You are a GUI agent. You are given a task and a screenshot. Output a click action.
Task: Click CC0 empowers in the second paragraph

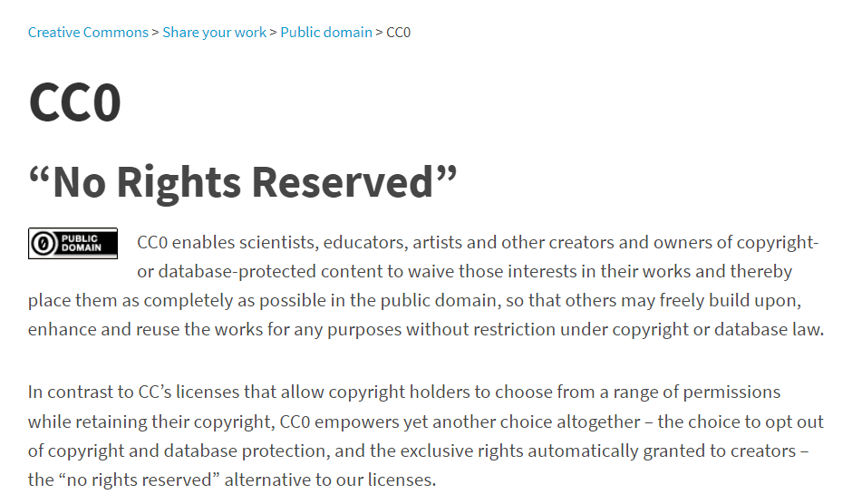pyautogui.click(x=339, y=422)
